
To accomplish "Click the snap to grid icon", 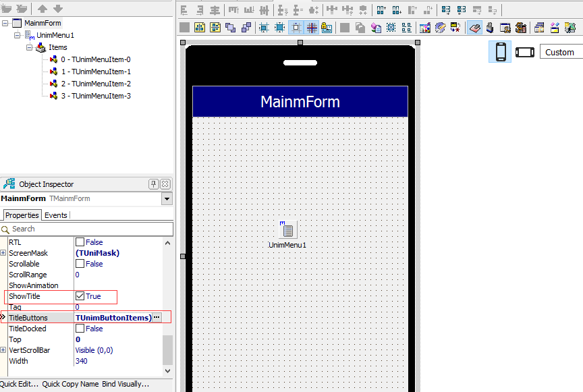I will coord(265,28).
